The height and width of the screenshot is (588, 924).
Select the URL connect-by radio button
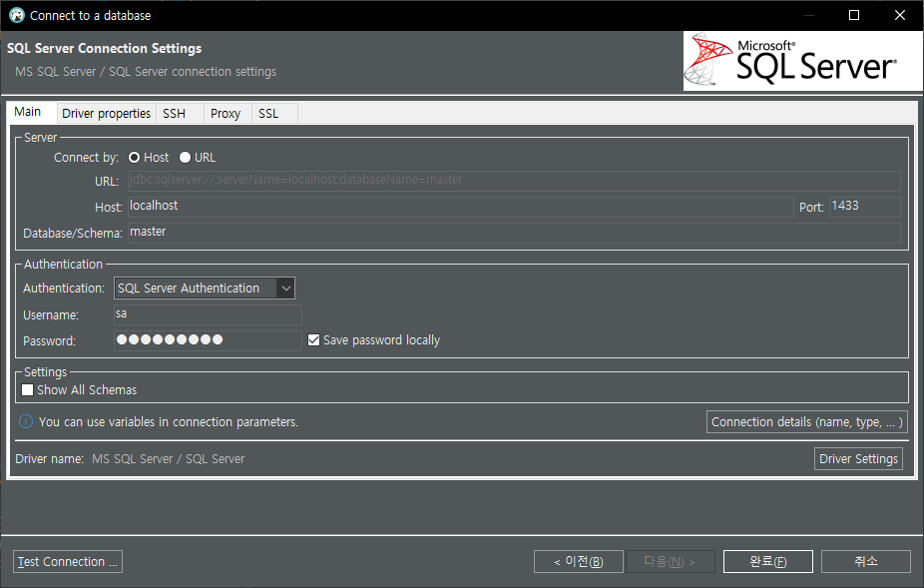click(x=185, y=158)
